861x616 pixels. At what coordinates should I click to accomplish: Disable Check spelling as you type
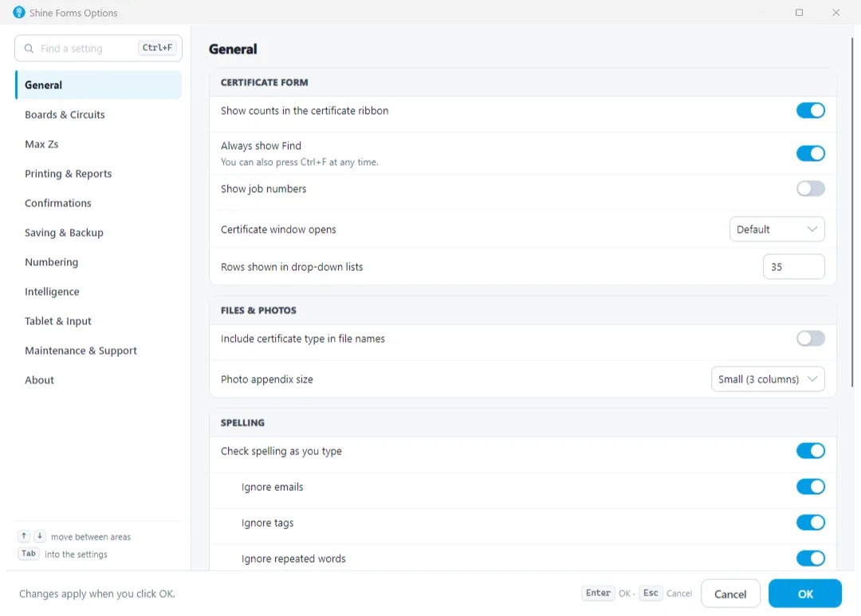click(x=811, y=451)
